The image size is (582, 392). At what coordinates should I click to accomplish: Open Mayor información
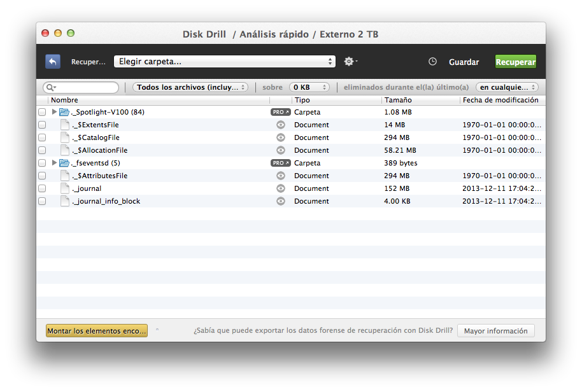[496, 331]
